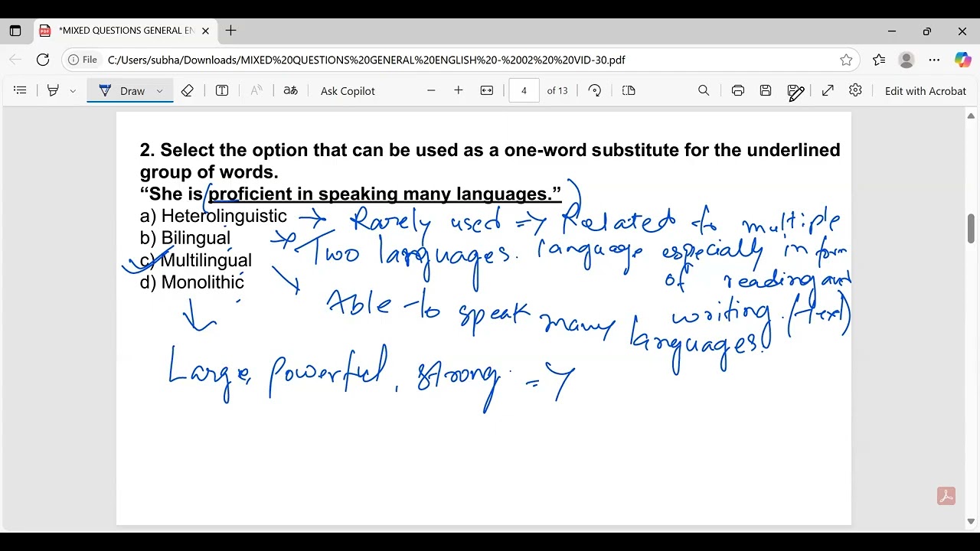Open the Copilot sidebar
This screenshot has width=980, height=551.
click(x=962, y=60)
